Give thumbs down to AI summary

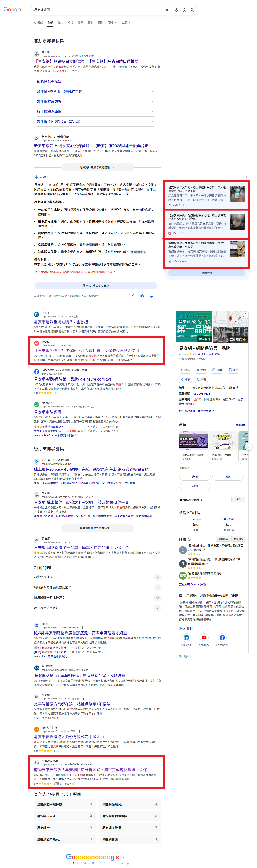[x=152, y=296]
